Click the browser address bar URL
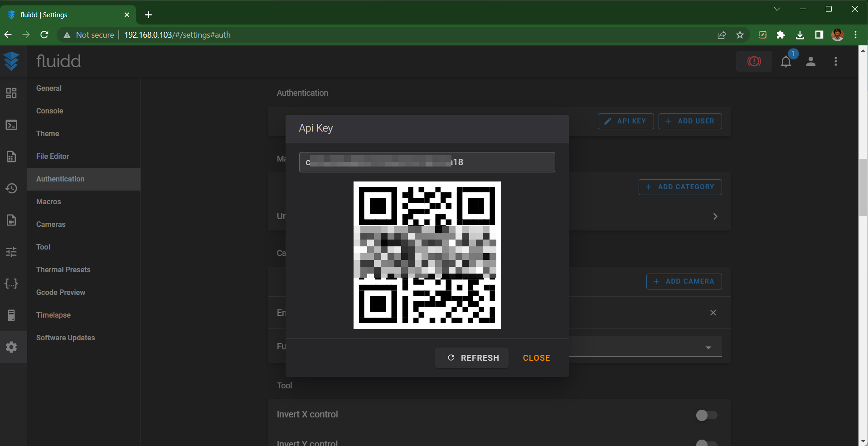Viewport: 868px width, 446px height. point(177,35)
